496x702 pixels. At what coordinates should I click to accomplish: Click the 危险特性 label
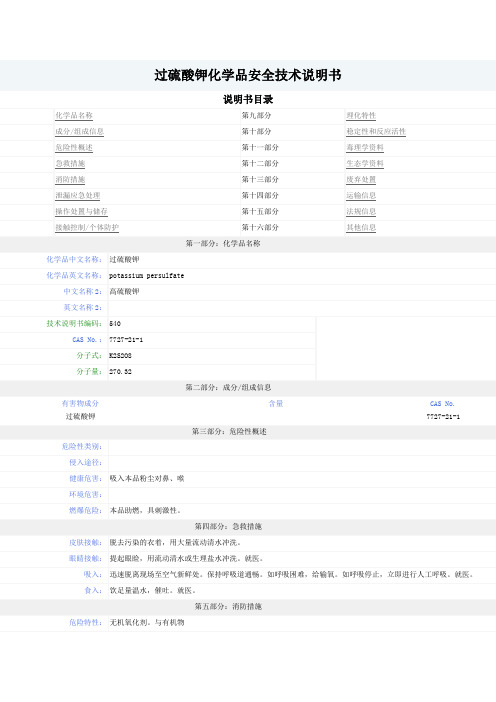click(86, 623)
